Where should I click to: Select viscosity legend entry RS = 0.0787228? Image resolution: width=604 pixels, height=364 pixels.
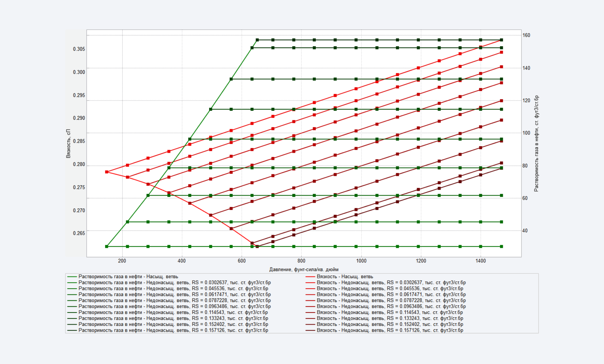point(386,300)
